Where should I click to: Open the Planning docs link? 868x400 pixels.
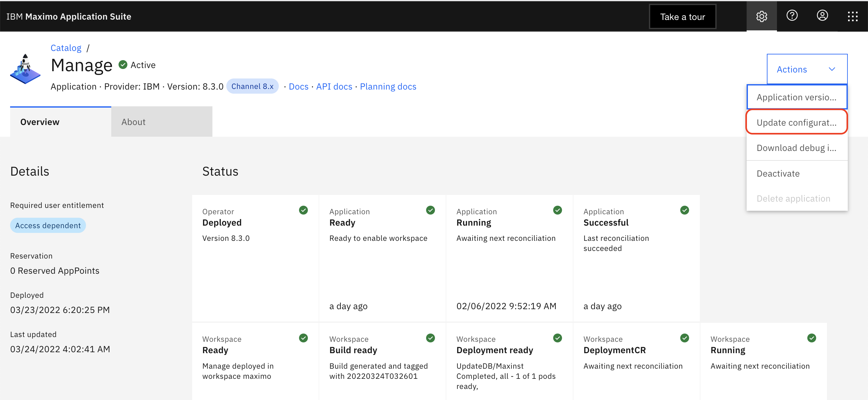pyautogui.click(x=388, y=86)
